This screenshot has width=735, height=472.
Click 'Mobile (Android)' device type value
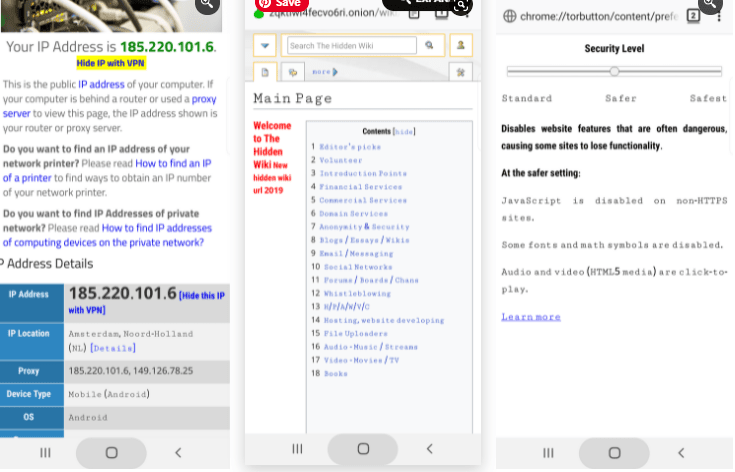coord(109,394)
